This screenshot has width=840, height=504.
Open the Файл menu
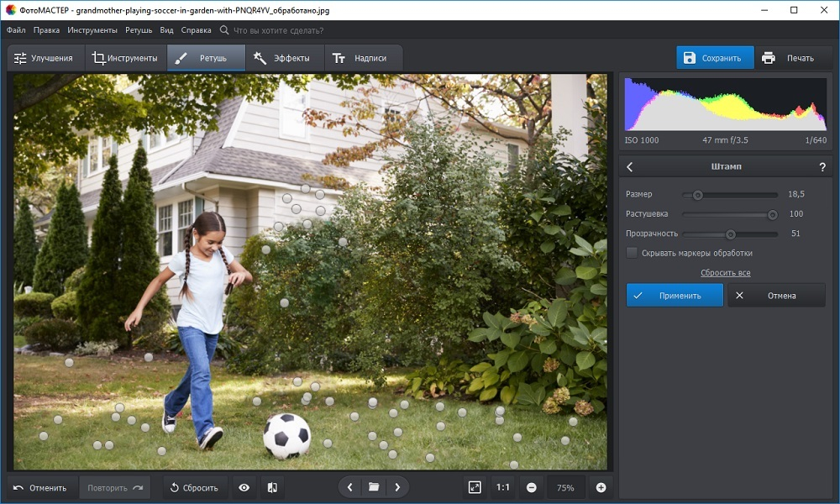(x=16, y=30)
